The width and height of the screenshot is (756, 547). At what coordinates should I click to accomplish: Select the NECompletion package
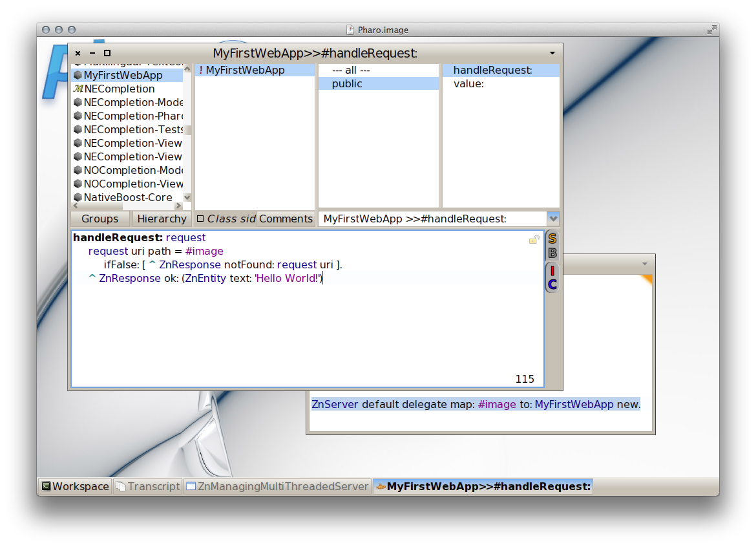coord(127,89)
